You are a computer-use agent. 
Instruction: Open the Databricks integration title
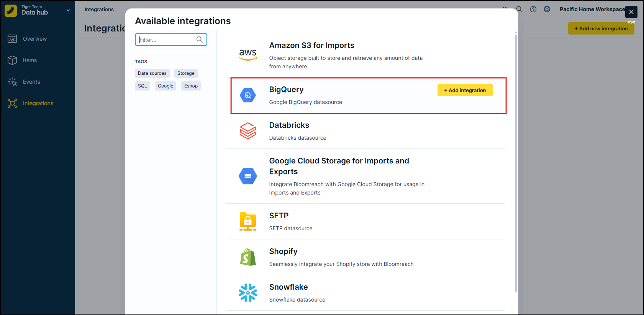point(289,125)
